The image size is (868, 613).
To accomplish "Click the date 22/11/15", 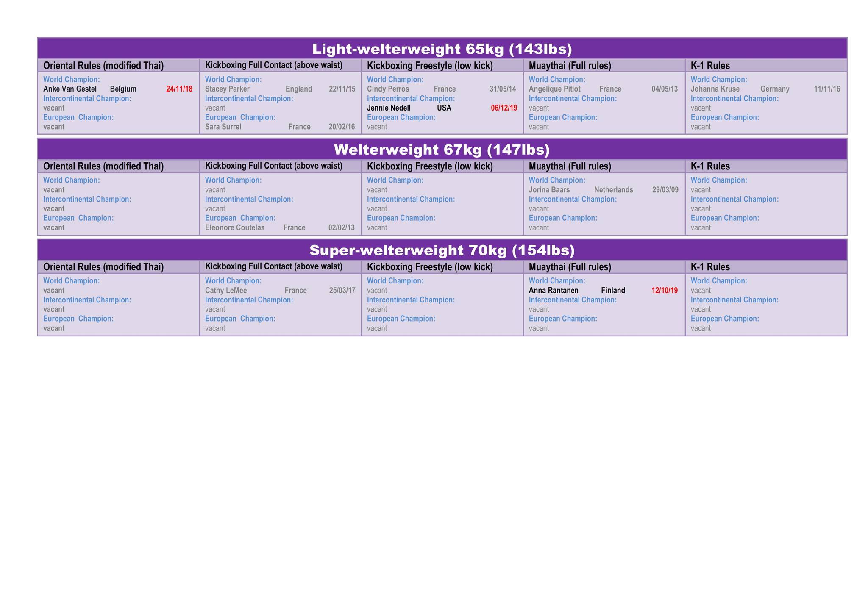I will (342, 89).
